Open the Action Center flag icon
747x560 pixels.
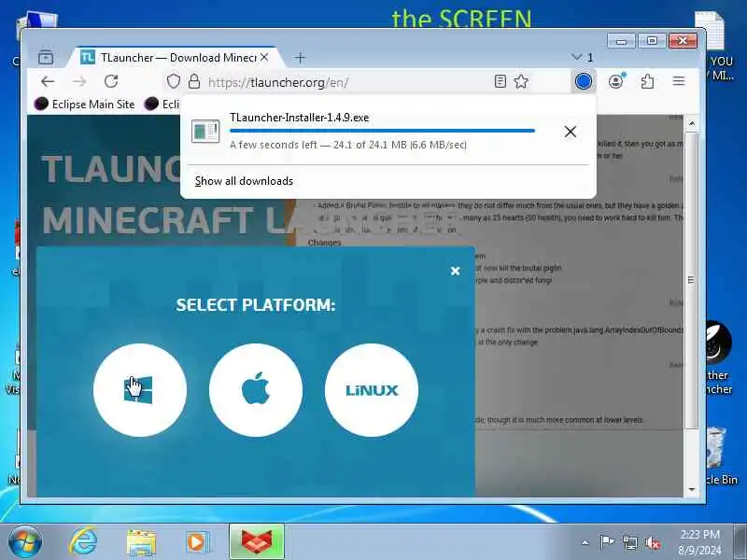tap(606, 542)
